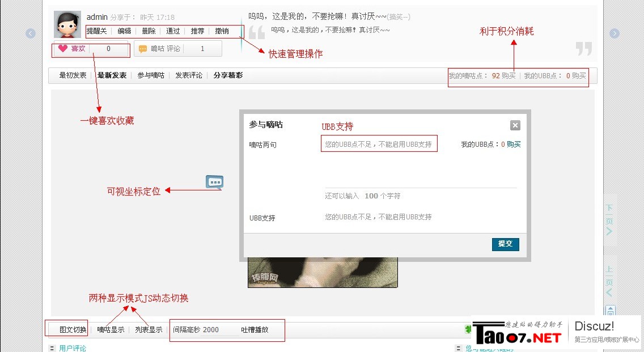Open the admin username link
Screen dimensions: 644x352
point(97,17)
